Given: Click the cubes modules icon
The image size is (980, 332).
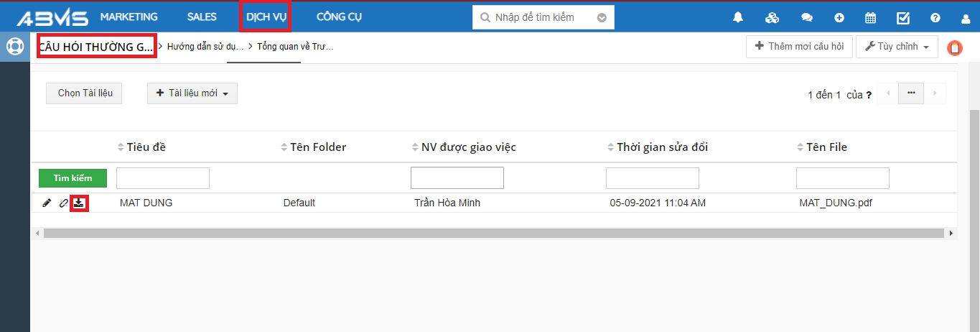Looking at the screenshot, I should tap(772, 18).
